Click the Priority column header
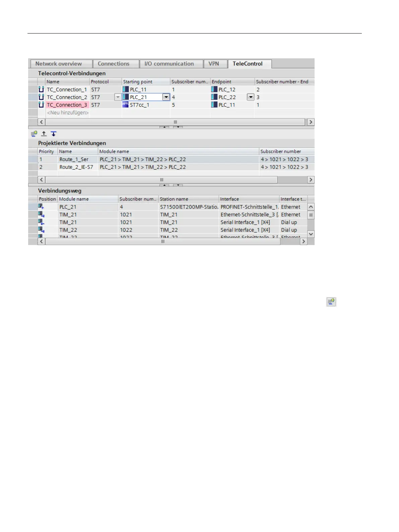 48,152
